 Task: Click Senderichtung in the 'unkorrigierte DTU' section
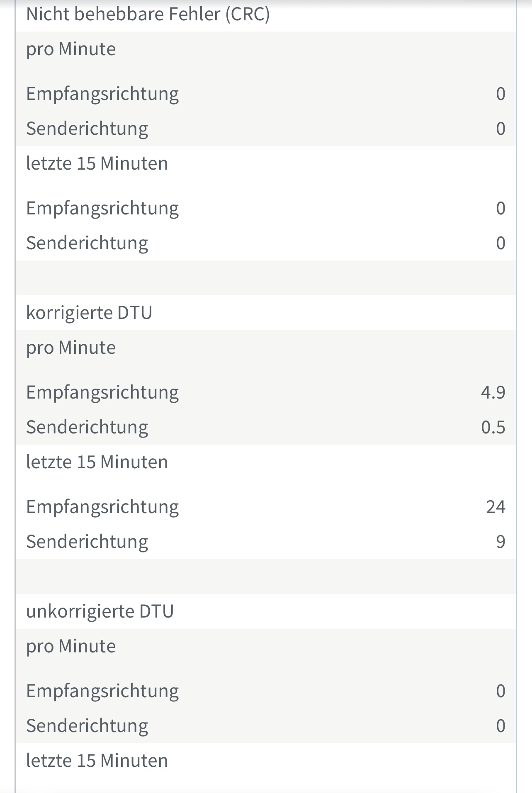pyautogui.click(x=87, y=726)
